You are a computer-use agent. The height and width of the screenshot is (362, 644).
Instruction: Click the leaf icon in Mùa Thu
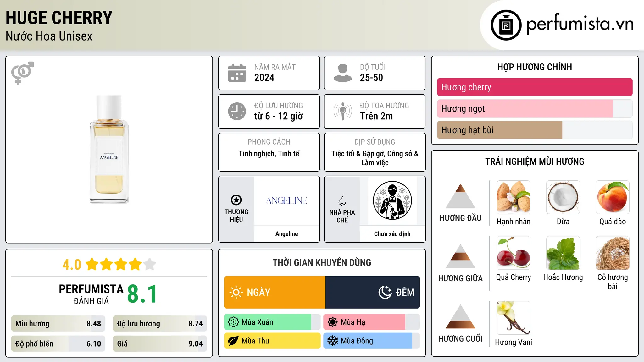click(233, 341)
